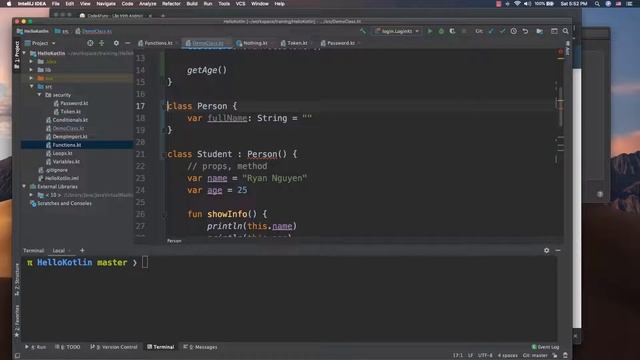This screenshot has height=360, width=640.
Task: Click the volume icon in menu bar
Action: [527, 4]
